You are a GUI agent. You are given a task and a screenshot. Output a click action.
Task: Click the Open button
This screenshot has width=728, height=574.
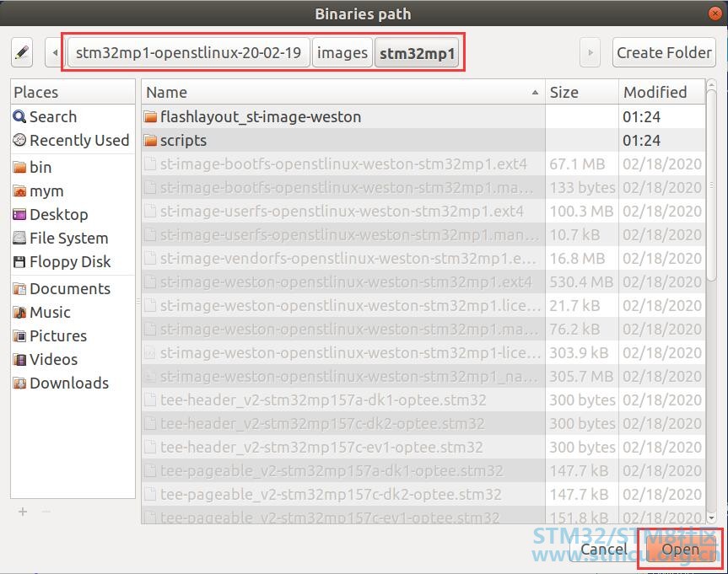click(680, 549)
